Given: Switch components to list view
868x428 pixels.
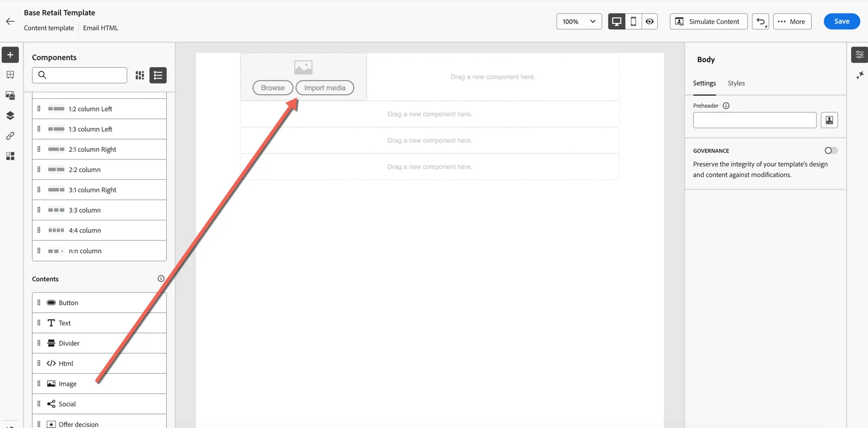Looking at the screenshot, I should click(x=158, y=75).
